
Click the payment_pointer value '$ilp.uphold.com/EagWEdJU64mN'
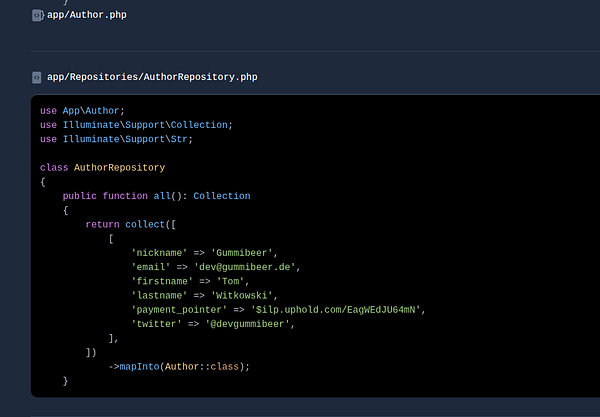[x=336, y=310]
